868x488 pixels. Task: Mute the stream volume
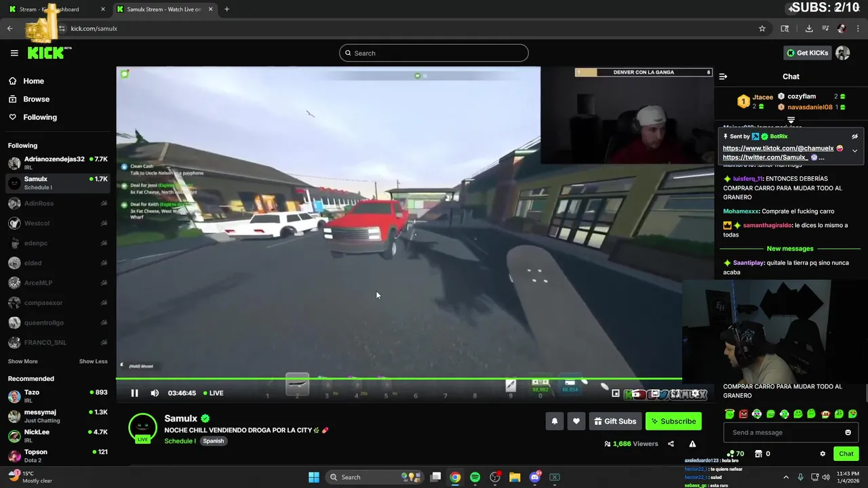(x=155, y=393)
